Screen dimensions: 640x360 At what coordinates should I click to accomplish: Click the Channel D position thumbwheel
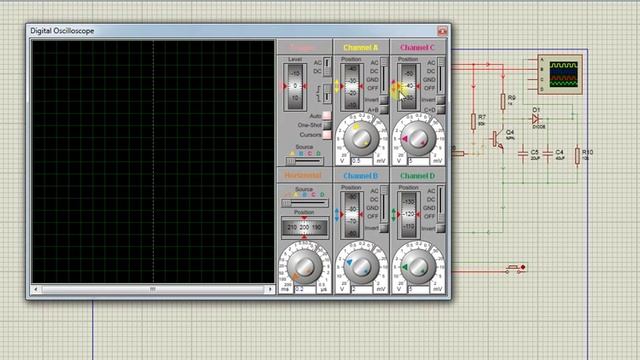tap(409, 215)
